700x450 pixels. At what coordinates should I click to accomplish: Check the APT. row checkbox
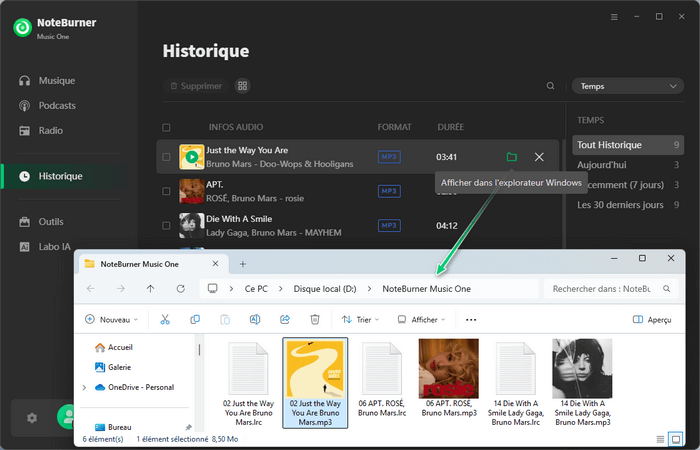[166, 191]
